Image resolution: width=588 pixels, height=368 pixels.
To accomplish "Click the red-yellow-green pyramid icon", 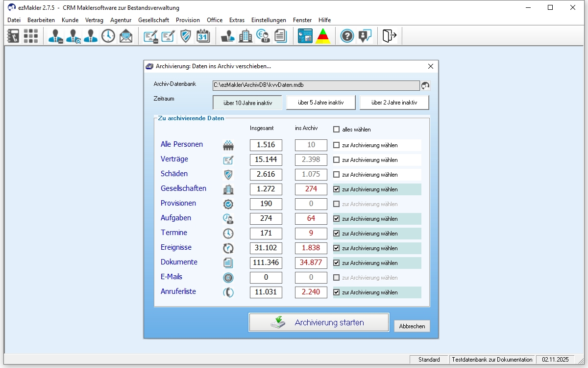I will (x=322, y=36).
